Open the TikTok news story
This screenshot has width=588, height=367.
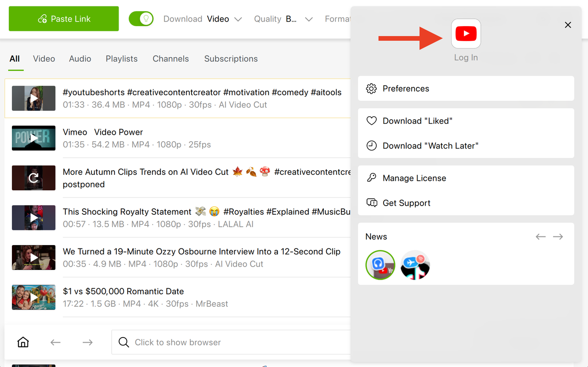(415, 265)
